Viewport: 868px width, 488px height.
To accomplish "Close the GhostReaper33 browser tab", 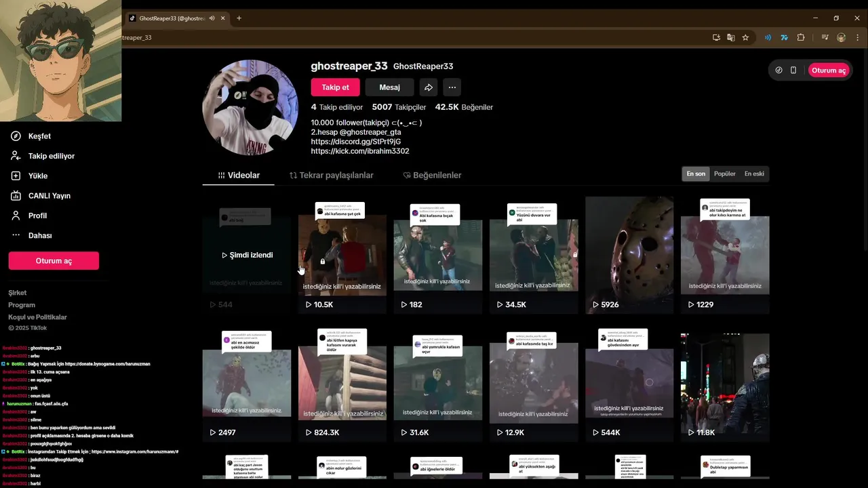I will pos(222,18).
